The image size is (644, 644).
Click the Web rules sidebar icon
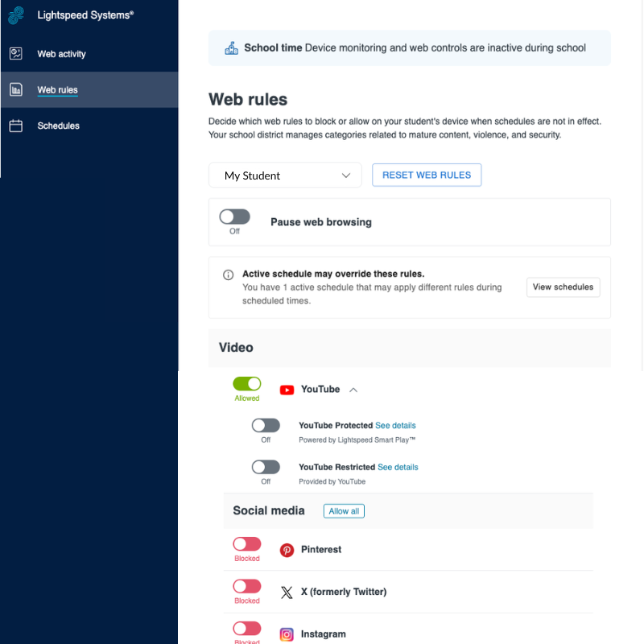pyautogui.click(x=16, y=89)
